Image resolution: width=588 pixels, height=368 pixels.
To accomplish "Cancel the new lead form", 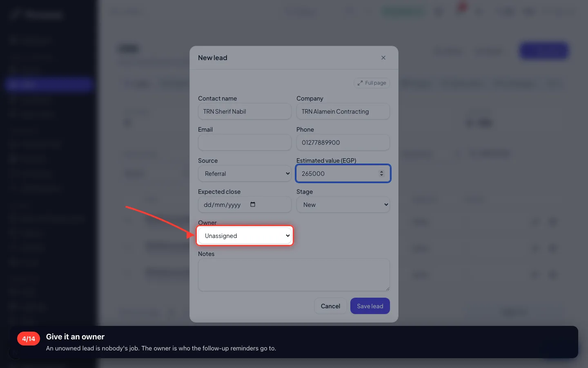I will click(330, 306).
